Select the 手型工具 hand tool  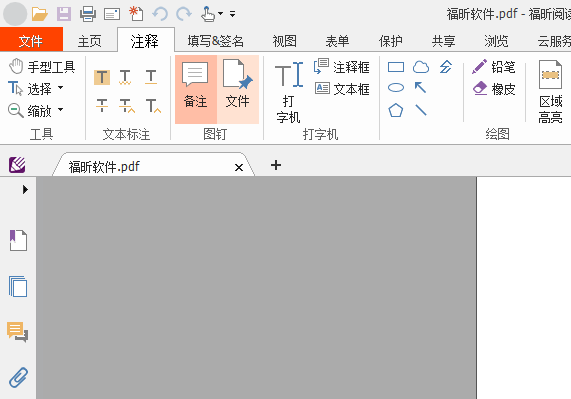[42, 67]
